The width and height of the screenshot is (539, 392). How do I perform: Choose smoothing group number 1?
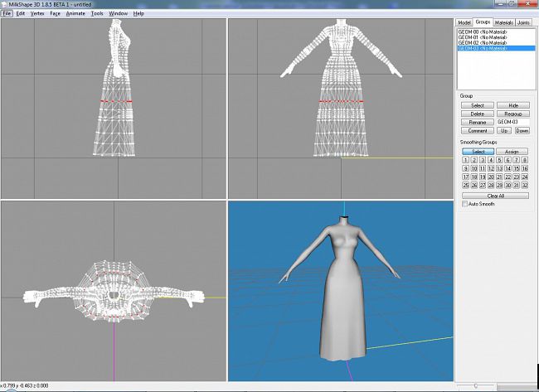coord(465,160)
